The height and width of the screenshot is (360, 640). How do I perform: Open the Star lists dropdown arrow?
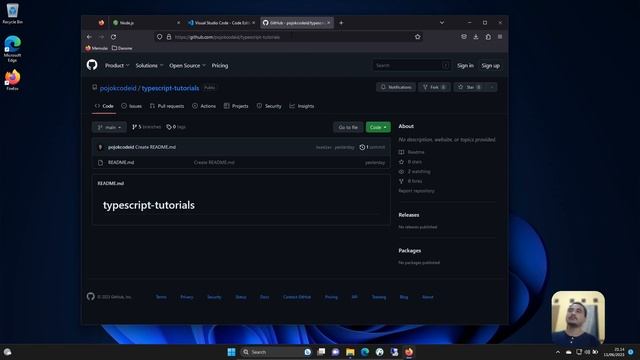click(x=491, y=87)
